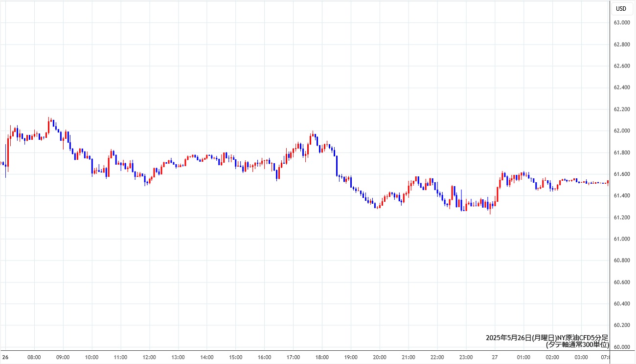The height and width of the screenshot is (364, 636).
Task: Select the 14:00 time axis label
Action: [x=207, y=357]
